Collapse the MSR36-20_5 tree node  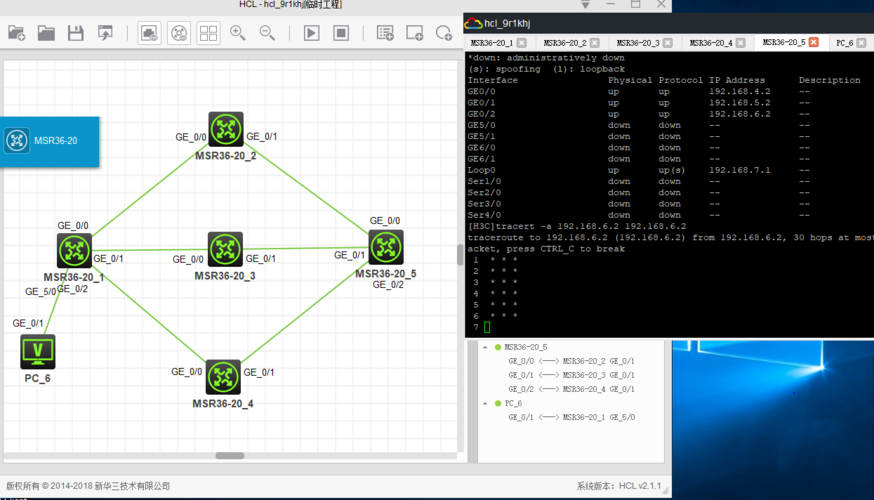(x=486, y=347)
